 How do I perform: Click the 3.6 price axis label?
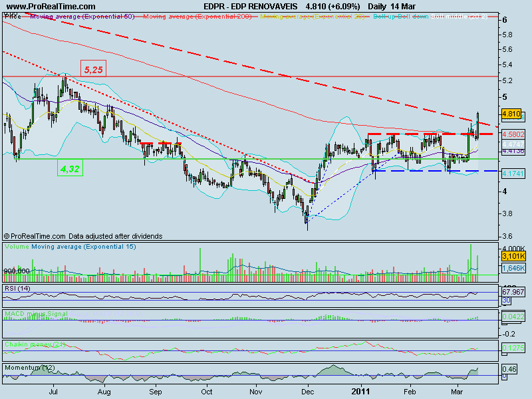507,236
